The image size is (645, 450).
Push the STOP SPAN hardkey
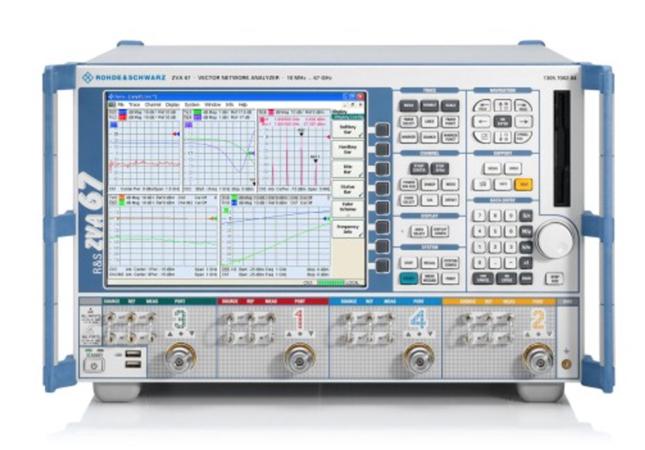(x=439, y=169)
